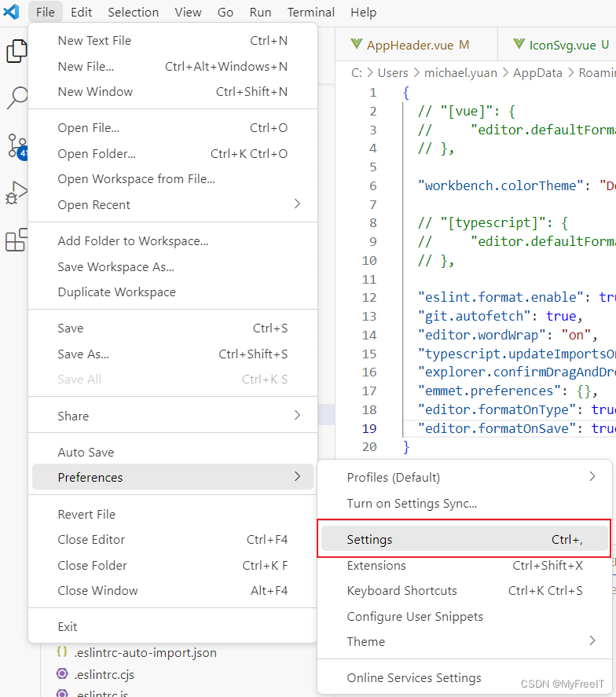The width and height of the screenshot is (616, 697).
Task: Expand Preferences submenu arrow
Action: point(297,476)
